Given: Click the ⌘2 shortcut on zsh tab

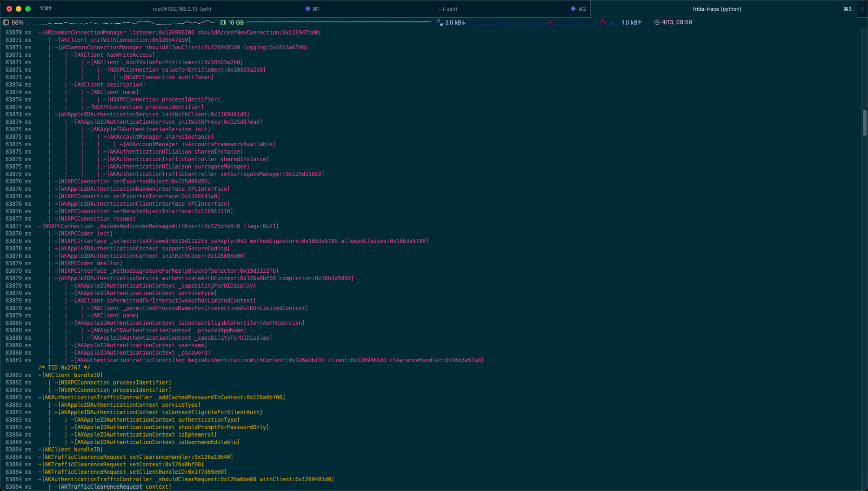Looking at the screenshot, I should coord(581,9).
